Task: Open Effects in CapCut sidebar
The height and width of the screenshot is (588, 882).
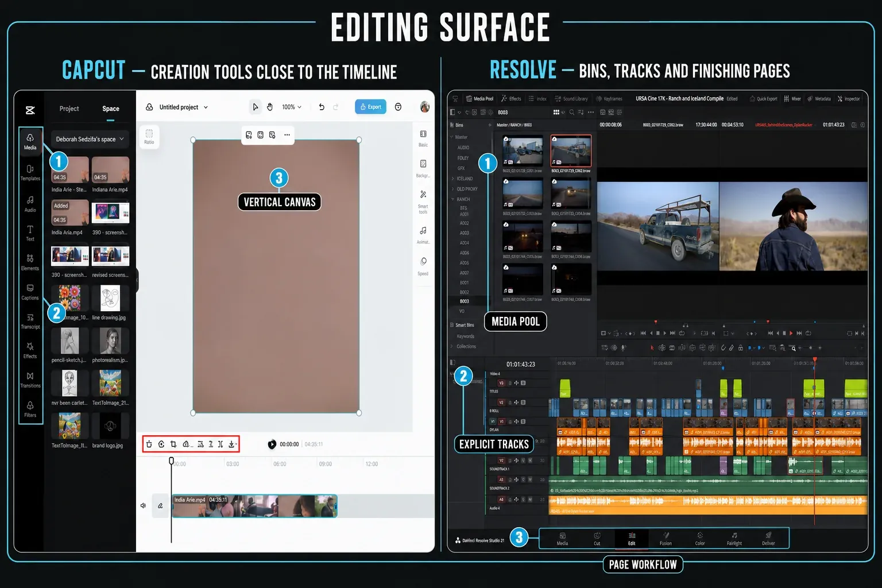Action: [30, 350]
